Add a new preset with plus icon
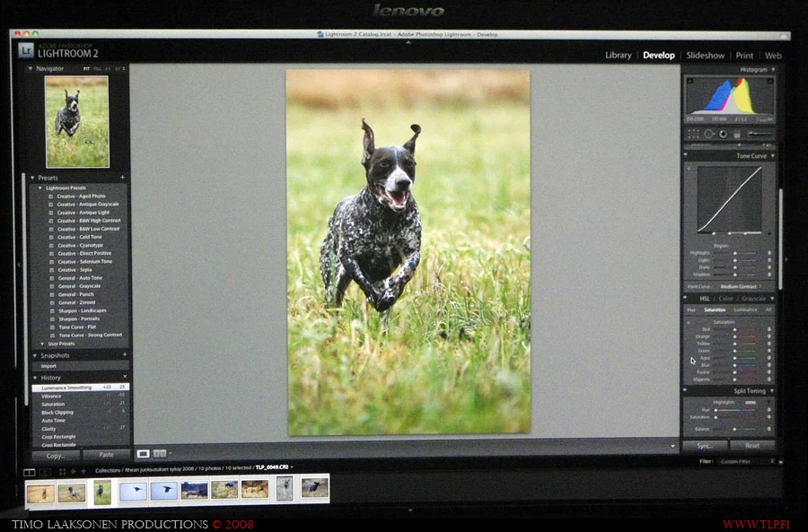Image resolution: width=808 pixels, height=532 pixels. [x=123, y=178]
